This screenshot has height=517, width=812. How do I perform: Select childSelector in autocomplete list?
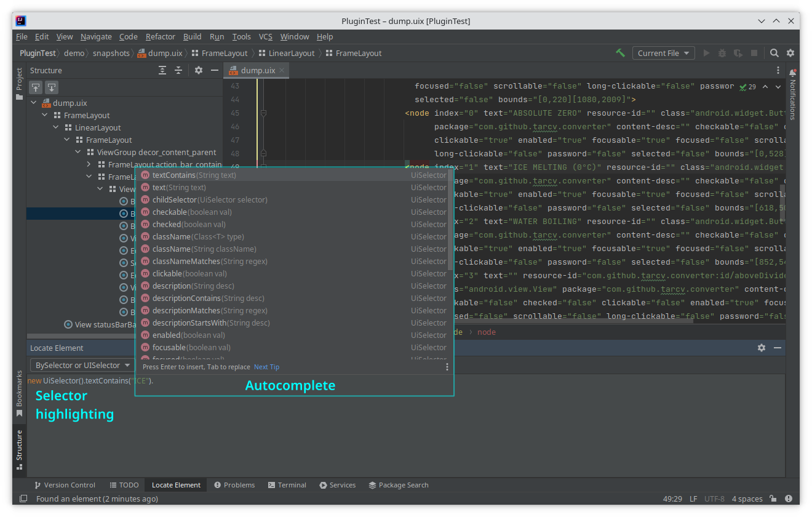[x=294, y=199]
